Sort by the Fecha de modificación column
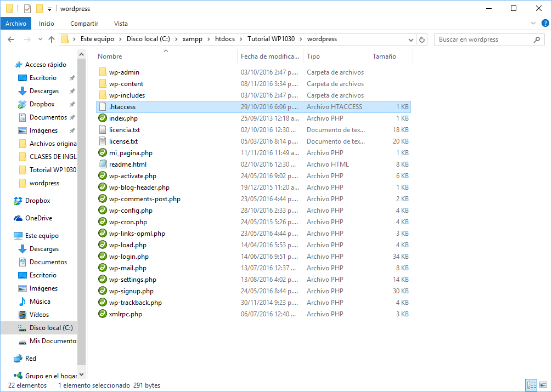 pyautogui.click(x=270, y=56)
